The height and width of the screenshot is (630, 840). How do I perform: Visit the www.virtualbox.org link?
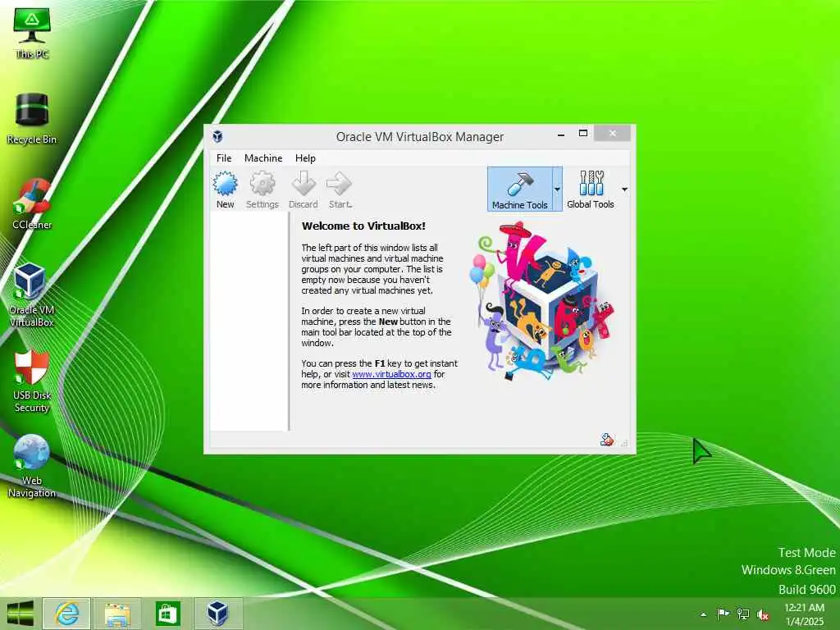[391, 374]
